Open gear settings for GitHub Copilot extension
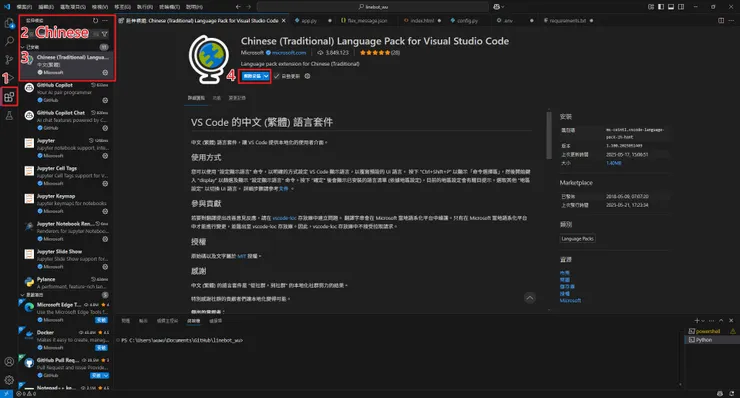The height and width of the screenshot is (398, 740). coord(105,101)
